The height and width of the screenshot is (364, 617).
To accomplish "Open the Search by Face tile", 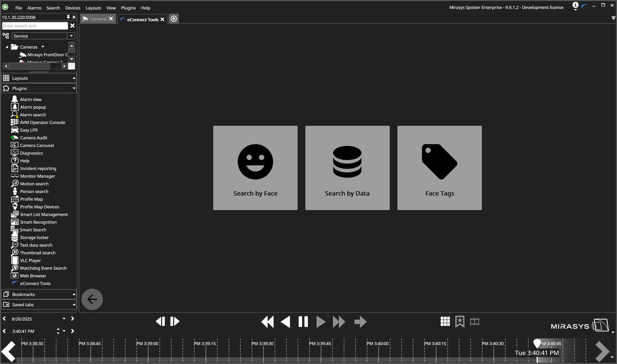I will [x=255, y=168].
